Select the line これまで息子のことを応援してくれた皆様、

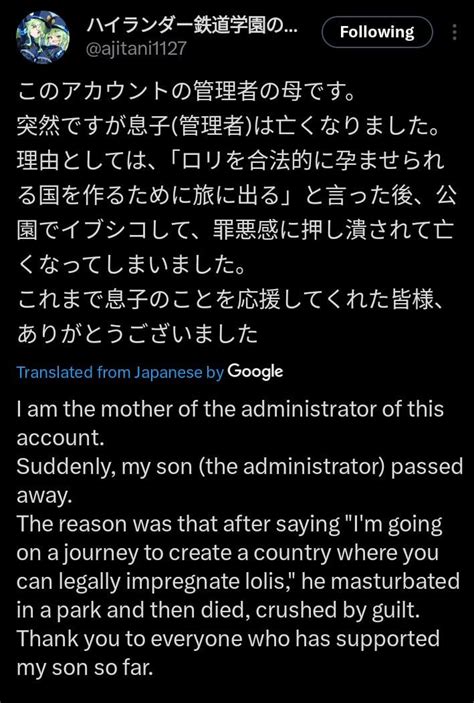tap(232, 299)
